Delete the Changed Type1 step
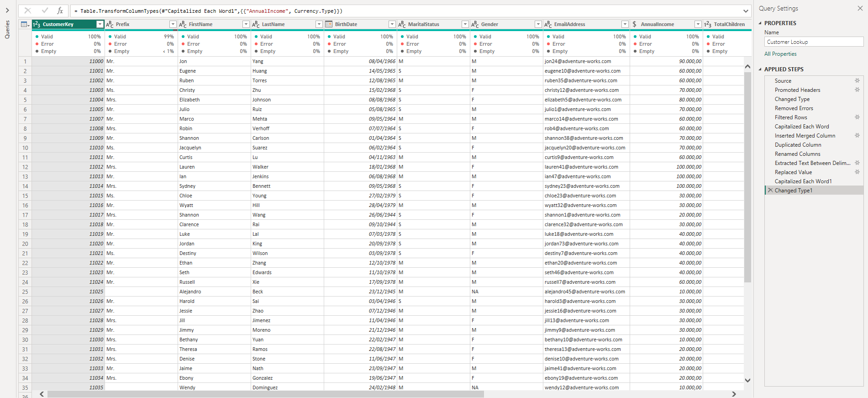The image size is (868, 398). (x=770, y=191)
